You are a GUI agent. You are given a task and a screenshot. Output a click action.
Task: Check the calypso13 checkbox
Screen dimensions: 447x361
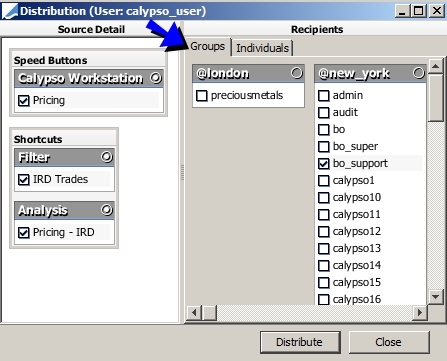pyautogui.click(x=324, y=249)
